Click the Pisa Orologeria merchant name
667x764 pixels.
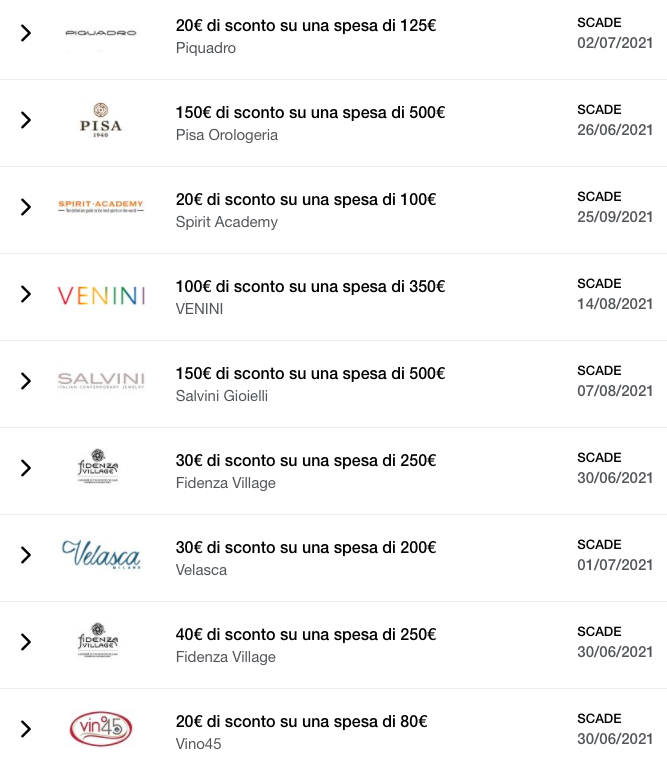pyautogui.click(x=227, y=135)
